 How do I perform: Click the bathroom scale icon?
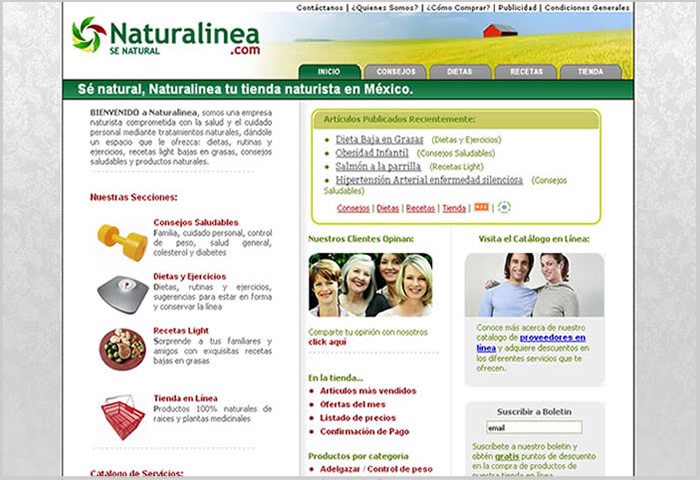(x=123, y=294)
